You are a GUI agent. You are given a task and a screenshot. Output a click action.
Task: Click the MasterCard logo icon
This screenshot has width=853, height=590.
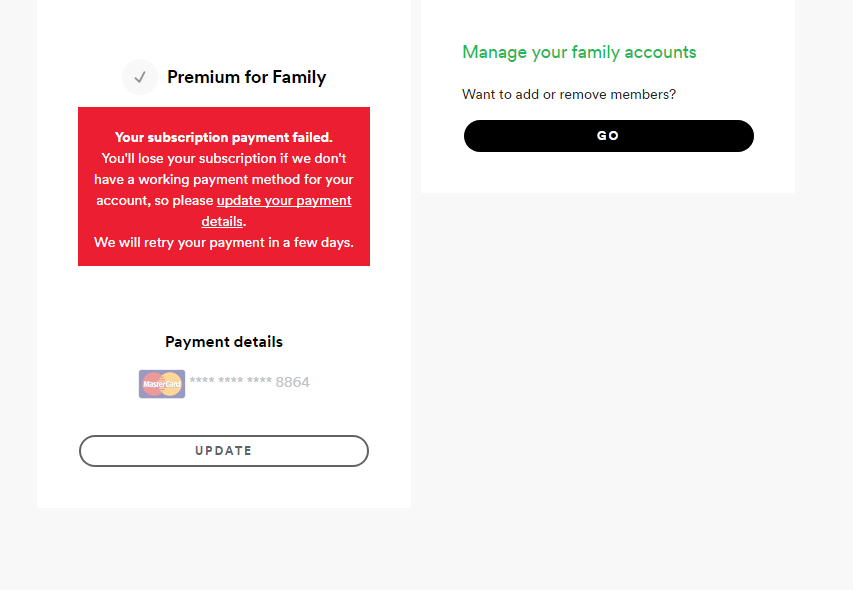click(x=161, y=383)
